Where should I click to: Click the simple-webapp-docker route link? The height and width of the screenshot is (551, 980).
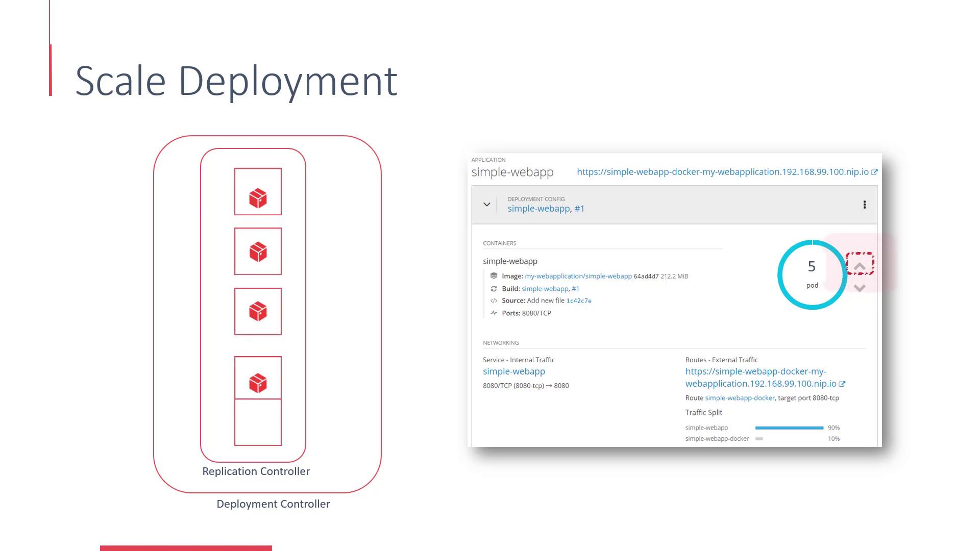tap(740, 398)
